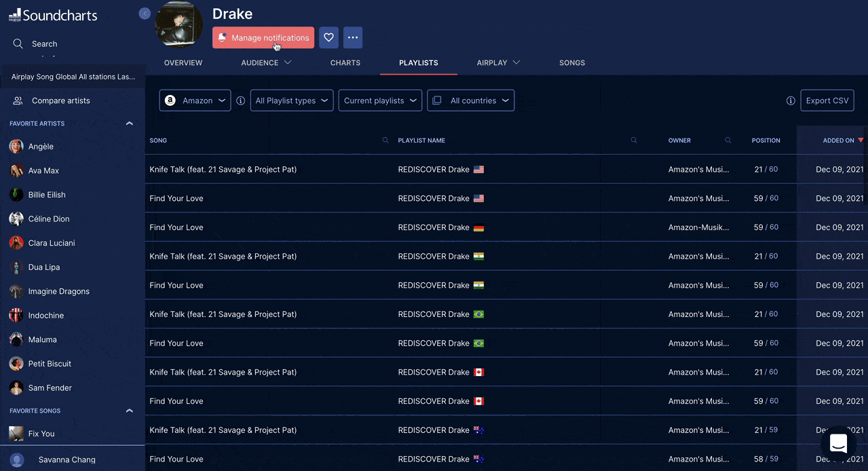Collapse the Favorite Artists section

coord(130,124)
